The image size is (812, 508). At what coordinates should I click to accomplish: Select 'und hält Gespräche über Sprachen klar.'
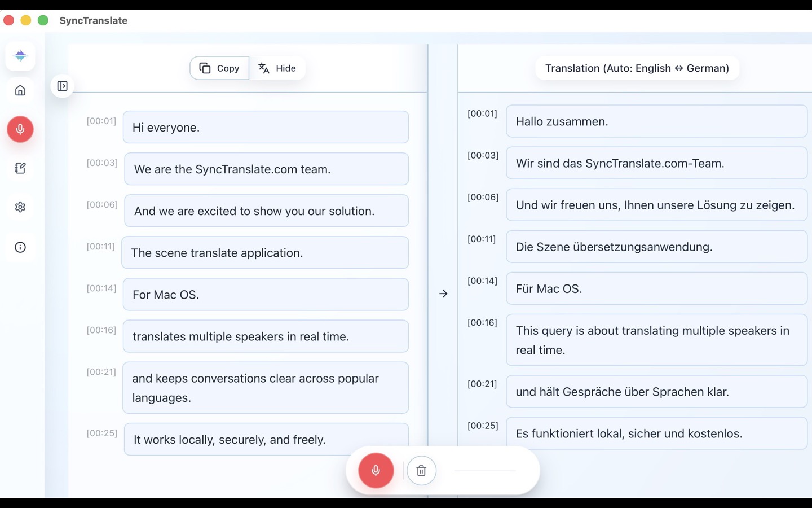tap(657, 391)
